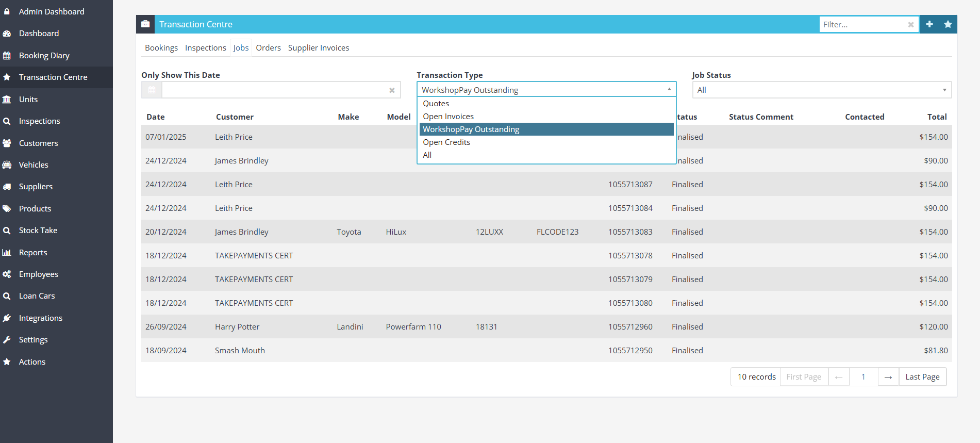Click page number 1 in pagination

click(x=863, y=377)
